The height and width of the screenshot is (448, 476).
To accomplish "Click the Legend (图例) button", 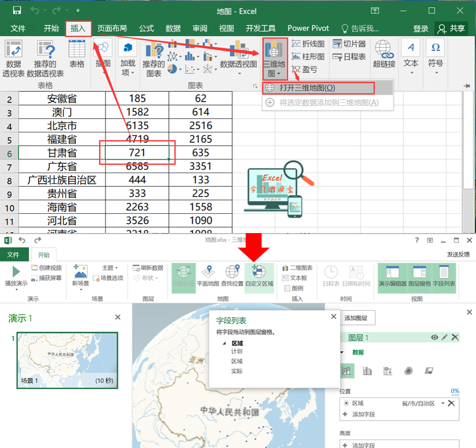I will click(x=294, y=288).
